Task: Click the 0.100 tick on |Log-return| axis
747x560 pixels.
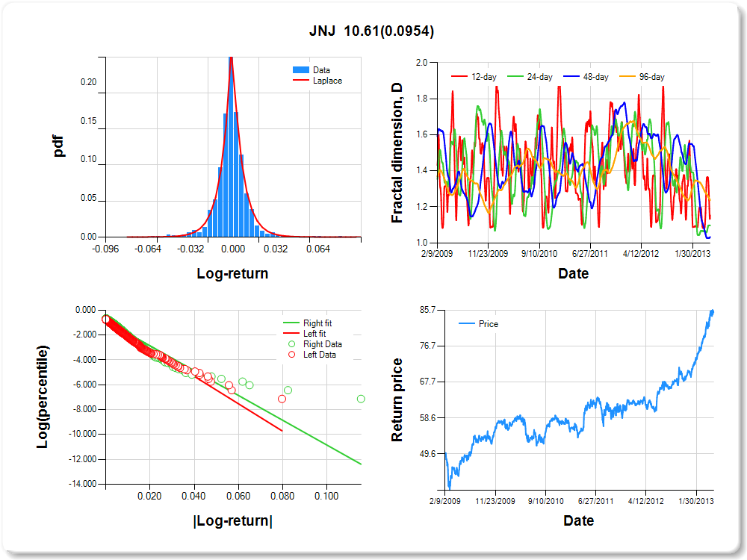Action: point(327,497)
